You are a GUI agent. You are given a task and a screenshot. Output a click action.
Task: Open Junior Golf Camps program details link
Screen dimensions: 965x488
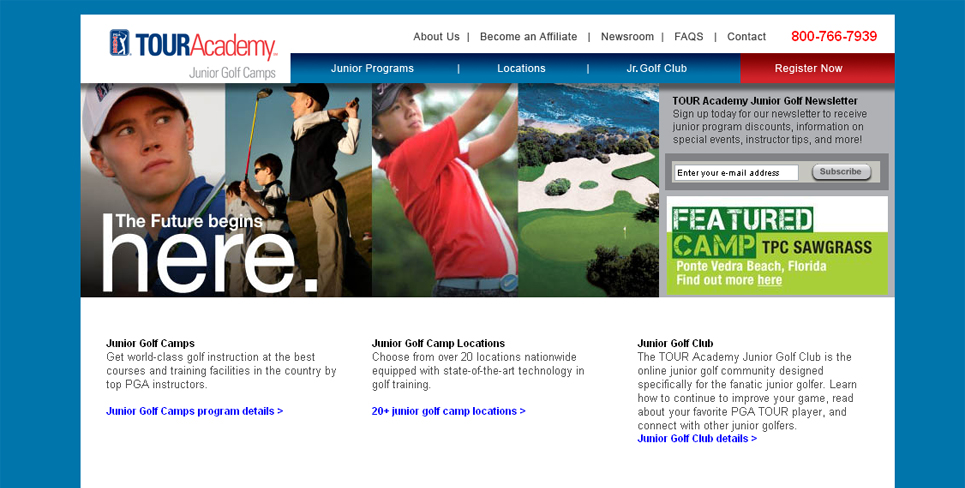point(194,411)
